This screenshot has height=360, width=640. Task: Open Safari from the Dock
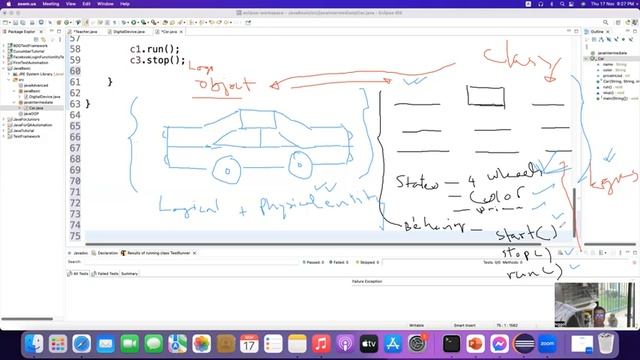pos(82,344)
